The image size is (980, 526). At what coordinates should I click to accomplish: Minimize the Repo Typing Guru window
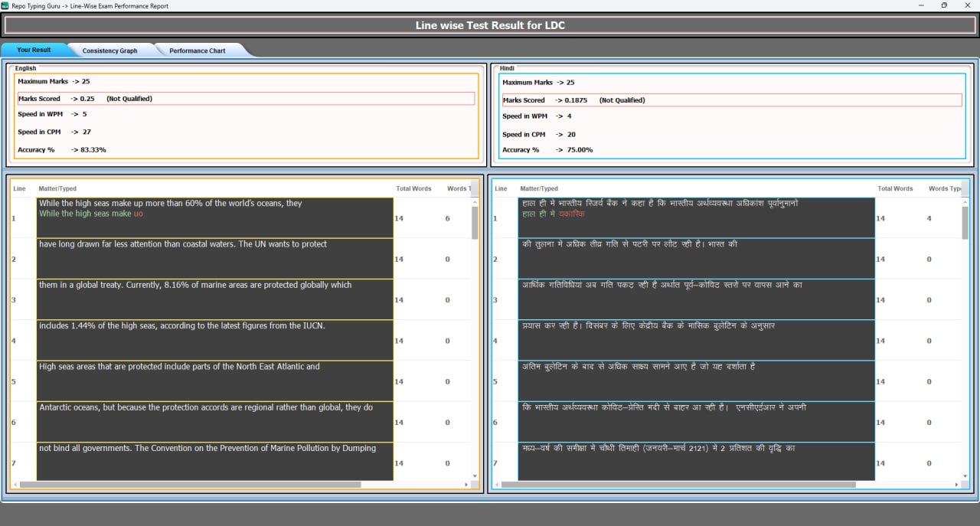(920, 5)
